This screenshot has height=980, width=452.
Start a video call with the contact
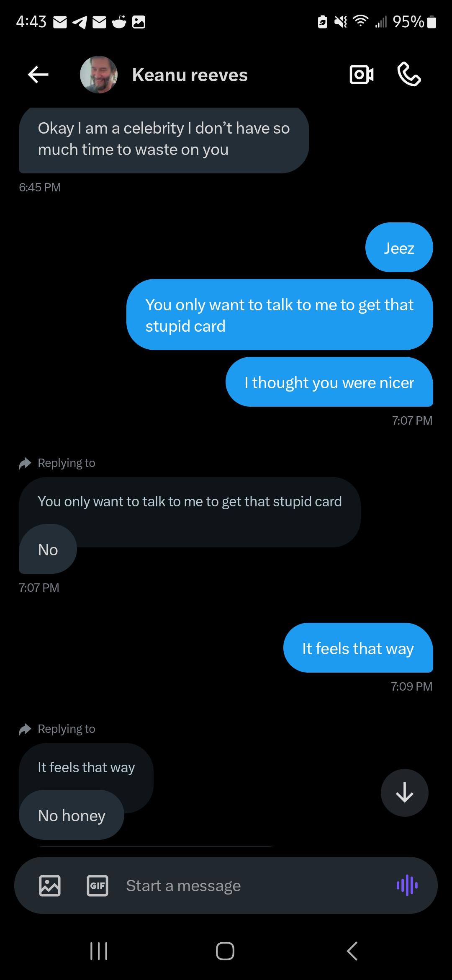(361, 75)
